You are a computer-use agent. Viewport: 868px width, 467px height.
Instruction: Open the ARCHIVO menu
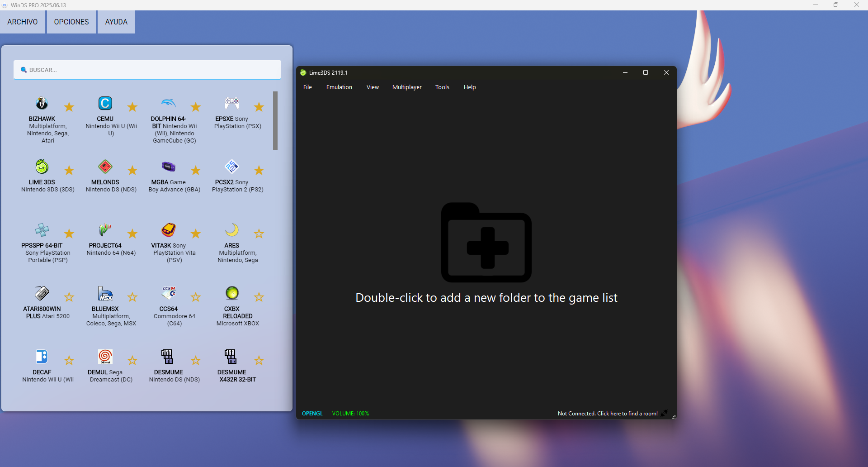[23, 22]
